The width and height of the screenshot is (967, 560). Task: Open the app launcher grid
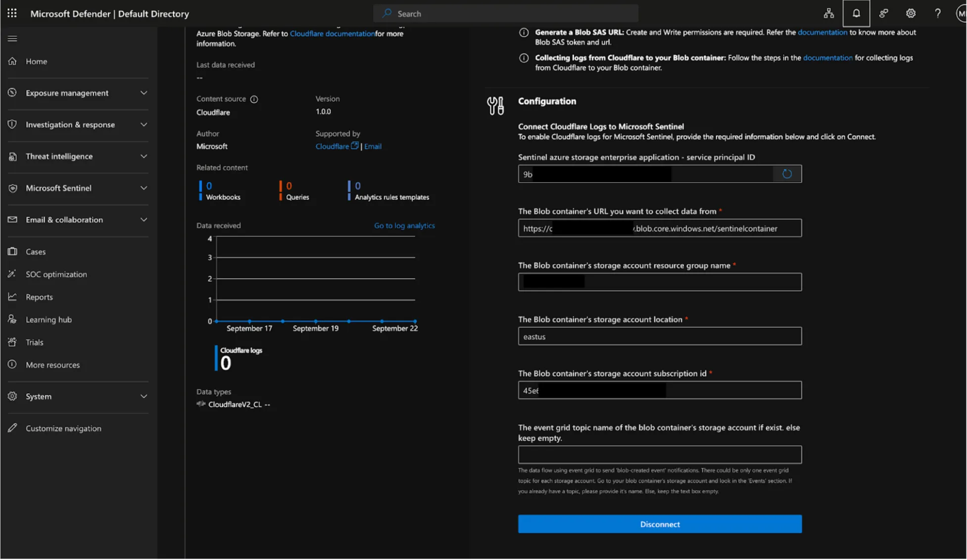pyautogui.click(x=11, y=13)
